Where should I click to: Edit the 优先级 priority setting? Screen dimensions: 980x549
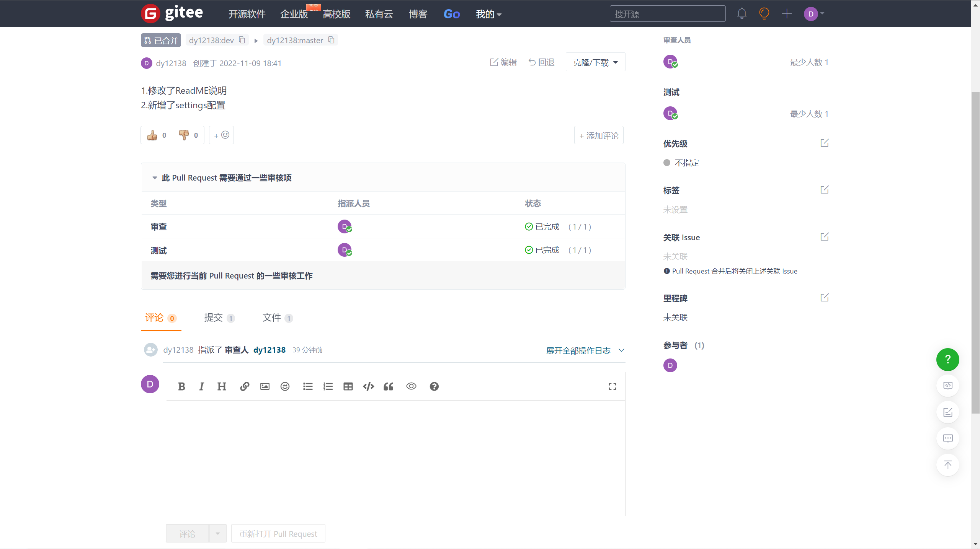(824, 143)
